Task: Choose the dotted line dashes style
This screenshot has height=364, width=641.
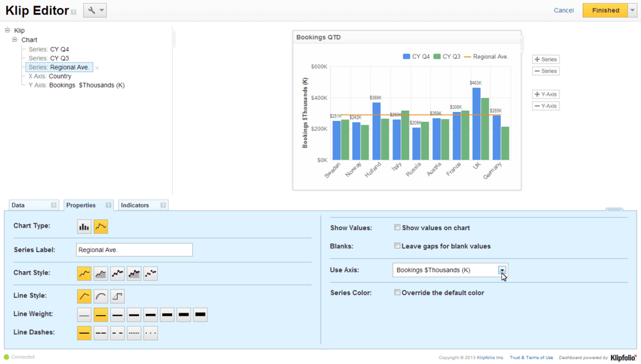Action: [134, 333]
